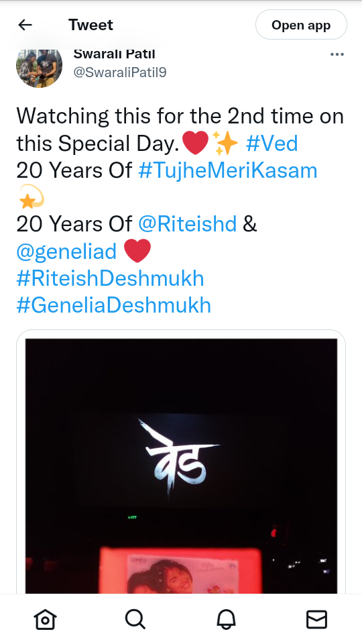Click the tweet body text
The image size is (362, 644).
[180, 210]
